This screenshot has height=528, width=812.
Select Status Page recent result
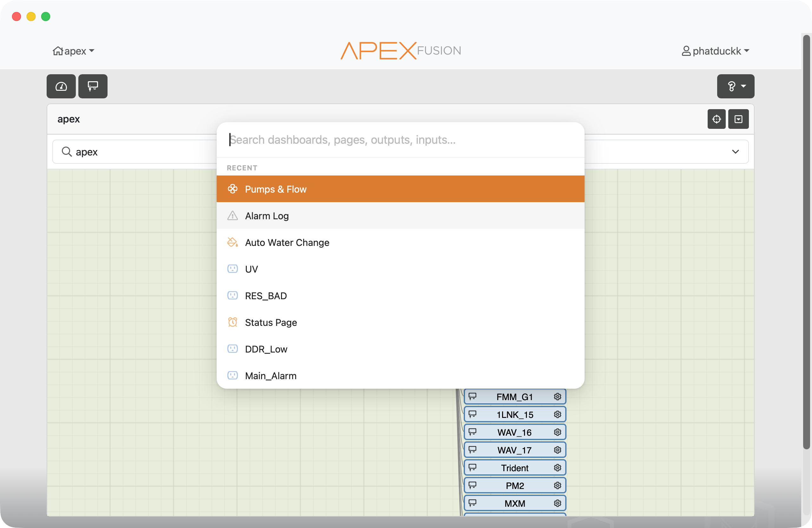(401, 322)
